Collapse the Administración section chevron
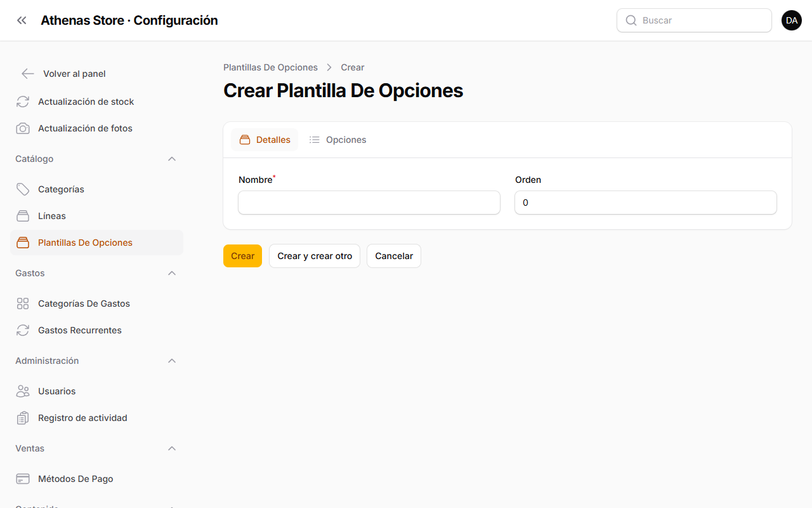The height and width of the screenshot is (508, 812). [172, 361]
